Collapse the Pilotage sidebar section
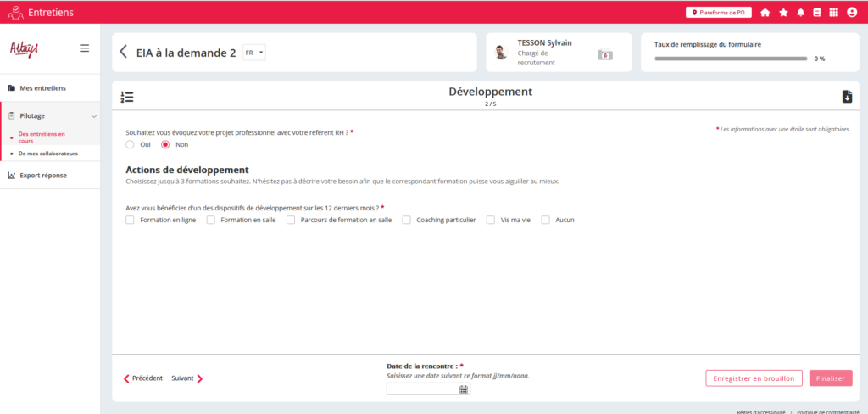The height and width of the screenshot is (414, 868). (x=93, y=115)
